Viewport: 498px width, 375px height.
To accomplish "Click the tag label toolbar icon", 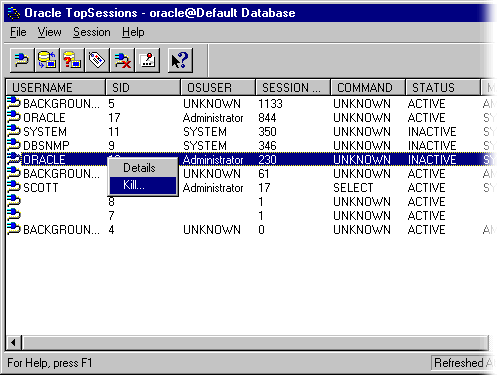I will (x=97, y=60).
